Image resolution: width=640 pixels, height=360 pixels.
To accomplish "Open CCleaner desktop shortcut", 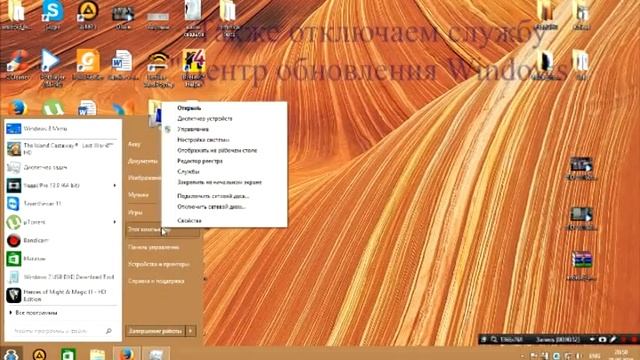I will pyautogui.click(x=18, y=64).
